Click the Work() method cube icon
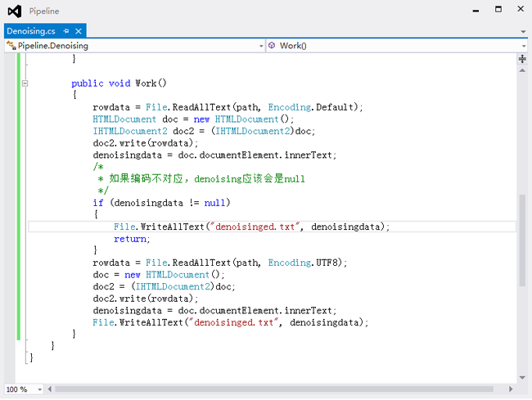Image resolution: width=532 pixels, height=400 pixels. point(272,45)
